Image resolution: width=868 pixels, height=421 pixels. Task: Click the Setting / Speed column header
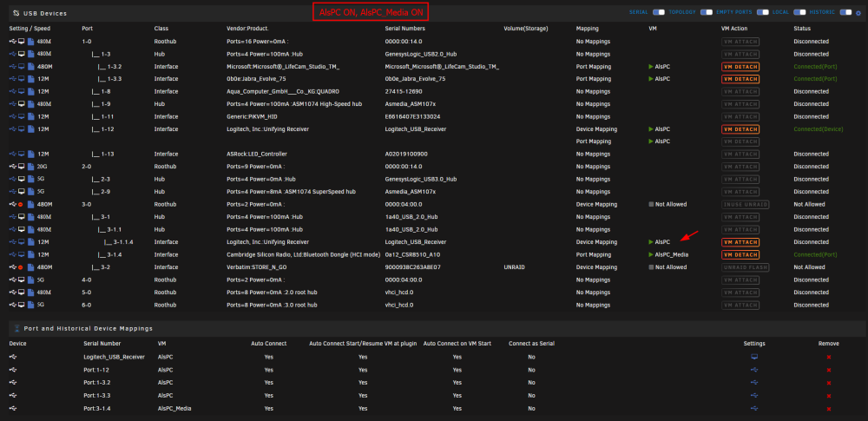(29, 29)
